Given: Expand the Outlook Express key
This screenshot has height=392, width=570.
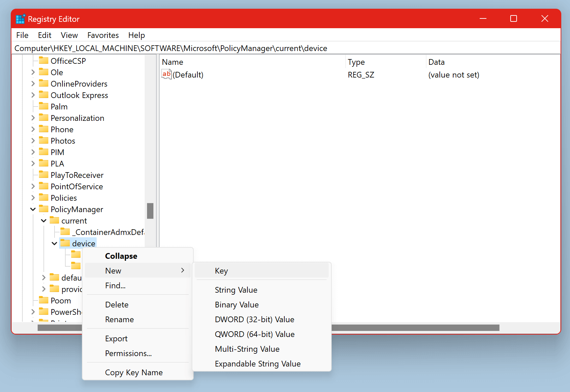Looking at the screenshot, I should click(x=33, y=95).
